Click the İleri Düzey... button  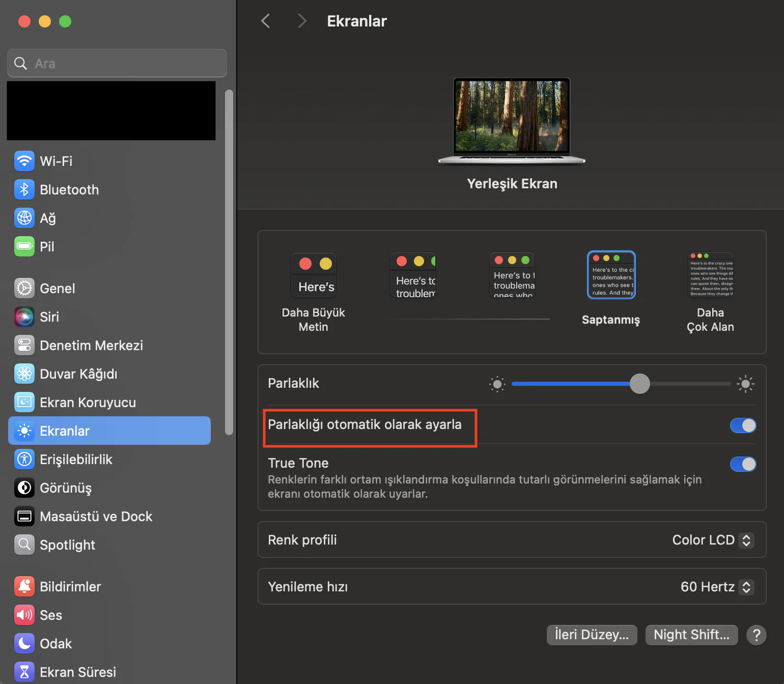point(592,635)
